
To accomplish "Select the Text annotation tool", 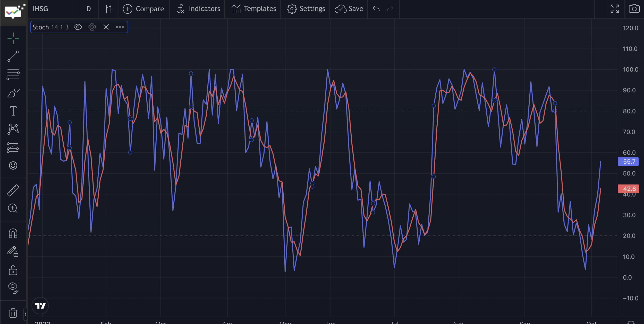I will (13, 110).
